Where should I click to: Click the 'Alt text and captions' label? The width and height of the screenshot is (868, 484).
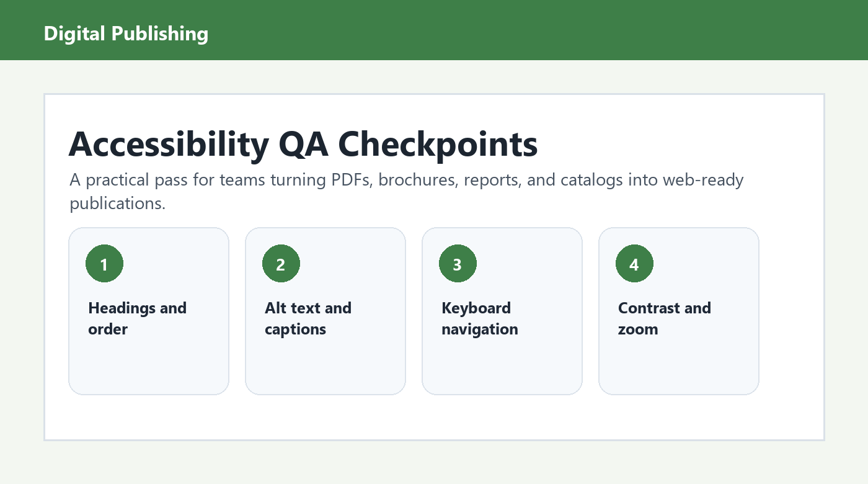308,318
